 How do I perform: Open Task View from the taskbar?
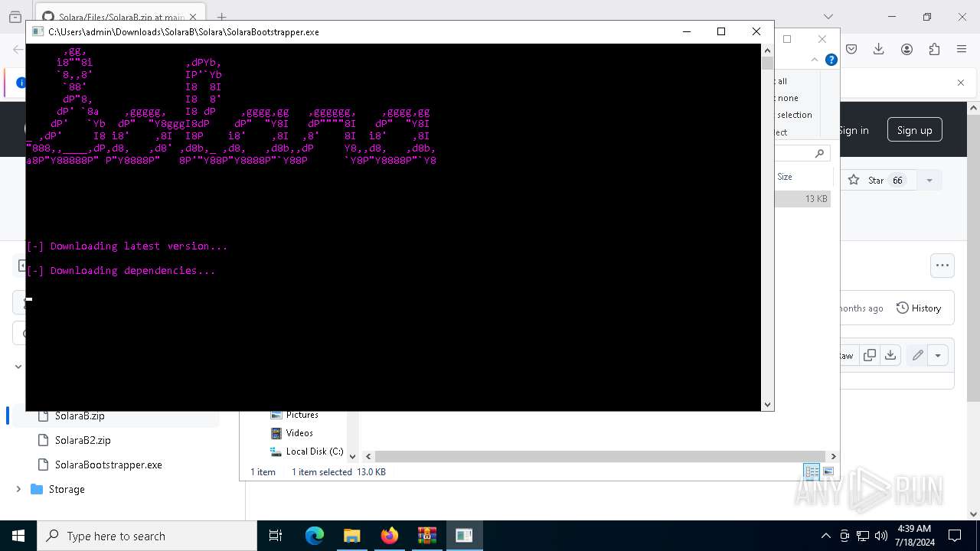tap(276, 536)
